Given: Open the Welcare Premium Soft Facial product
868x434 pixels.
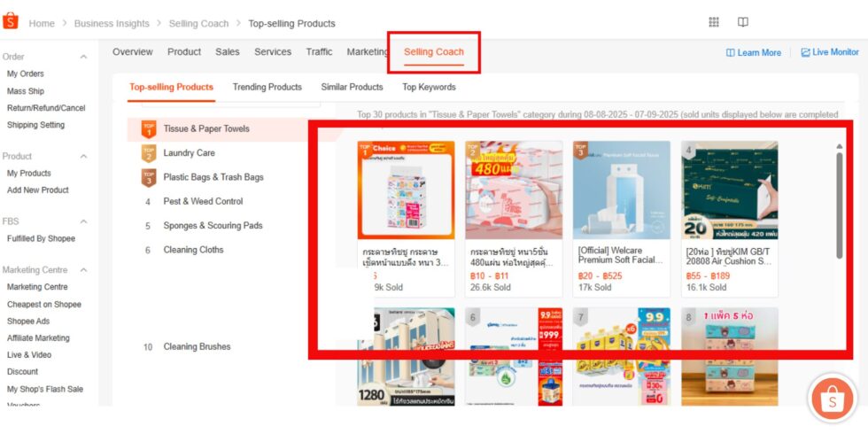Looking at the screenshot, I should [622, 220].
